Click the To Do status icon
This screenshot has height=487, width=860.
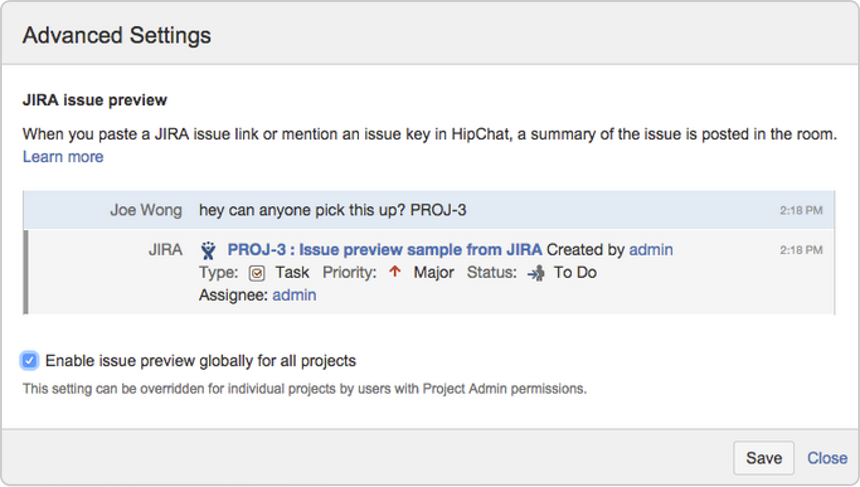pos(536,273)
